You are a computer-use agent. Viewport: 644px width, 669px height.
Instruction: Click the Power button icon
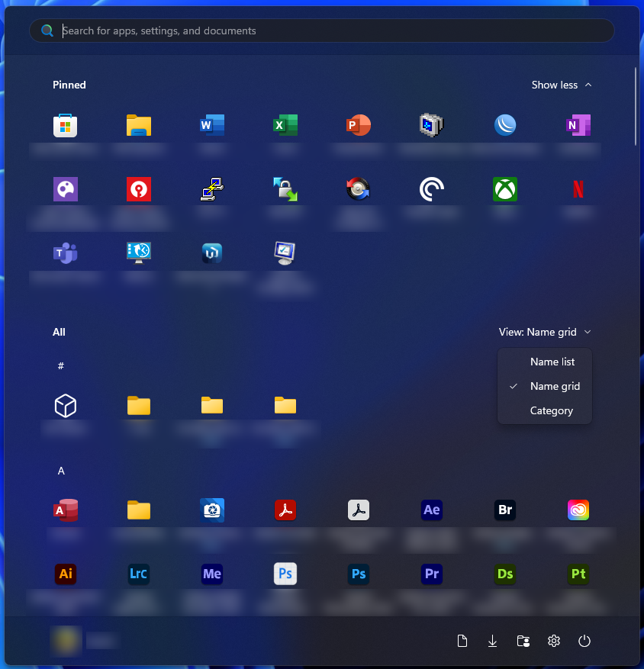[584, 641]
